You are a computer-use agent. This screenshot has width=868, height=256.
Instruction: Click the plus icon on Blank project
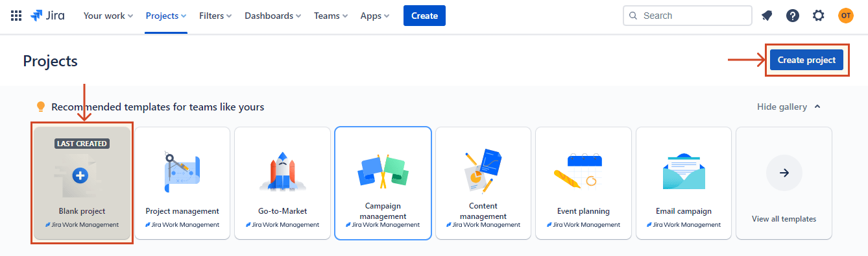(x=80, y=175)
